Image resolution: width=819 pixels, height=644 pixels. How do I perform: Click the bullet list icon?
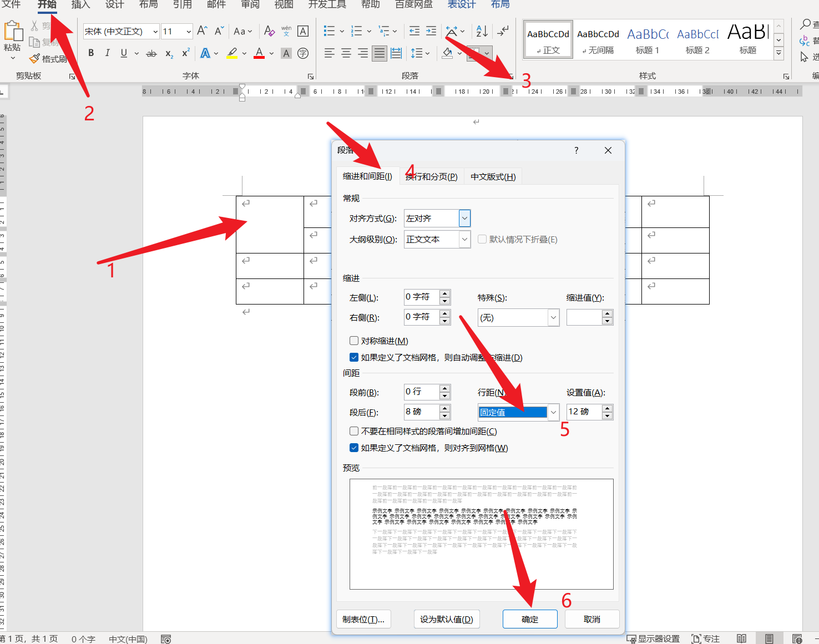click(329, 31)
